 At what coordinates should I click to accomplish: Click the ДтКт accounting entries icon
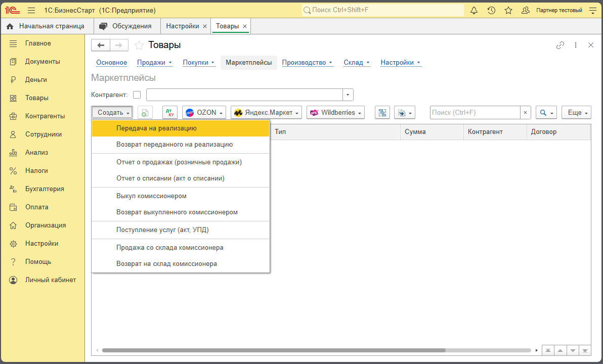(x=170, y=113)
